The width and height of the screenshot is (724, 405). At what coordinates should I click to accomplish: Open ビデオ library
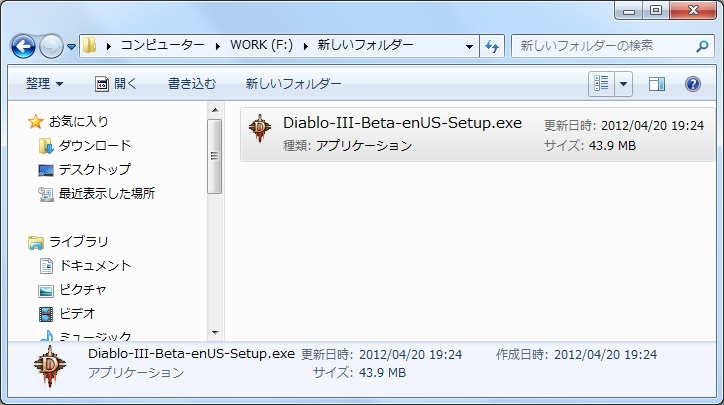pyautogui.click(x=77, y=314)
